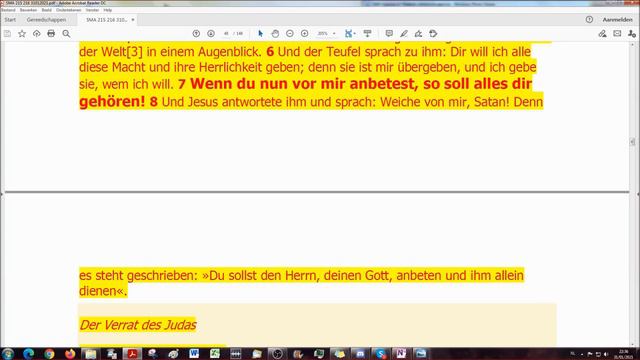Click the upload to cloud icon
This screenshot has height=360, width=640.
point(37,34)
